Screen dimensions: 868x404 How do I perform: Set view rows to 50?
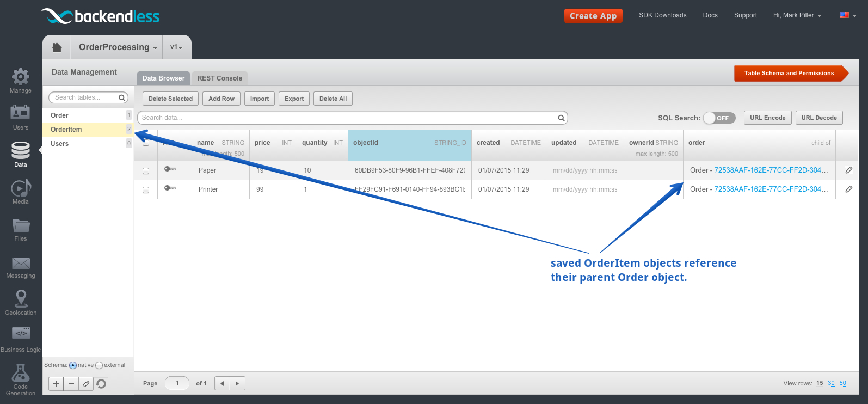click(842, 383)
